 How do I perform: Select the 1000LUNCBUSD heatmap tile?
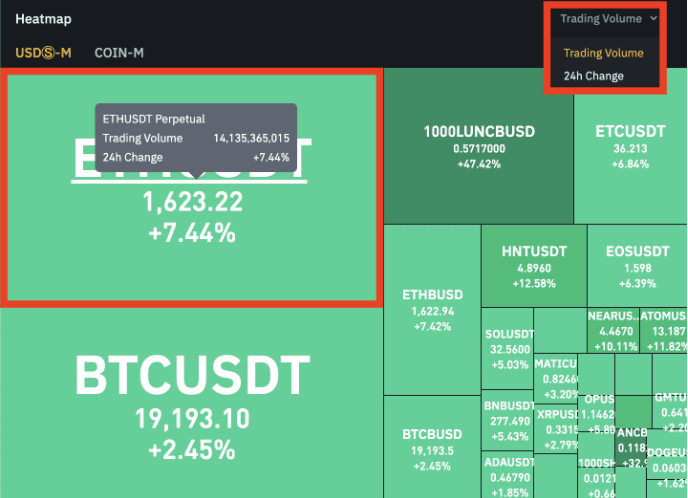[x=479, y=145]
